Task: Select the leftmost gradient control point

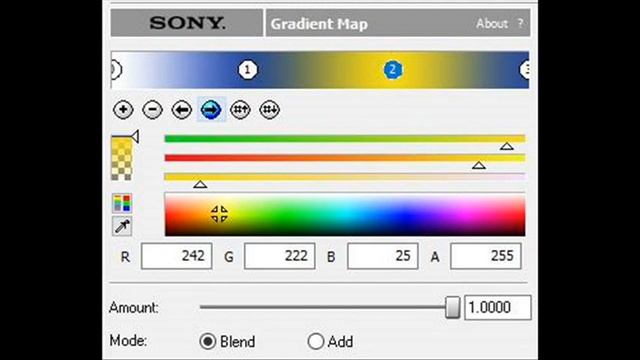Action: tap(116, 70)
